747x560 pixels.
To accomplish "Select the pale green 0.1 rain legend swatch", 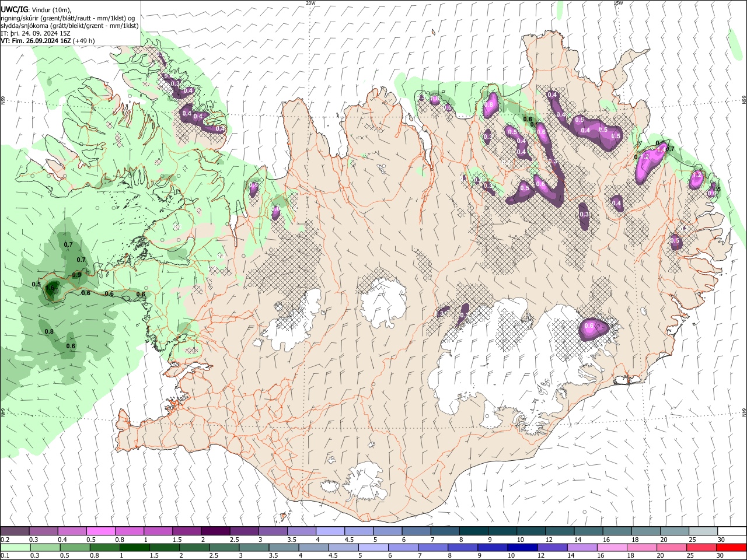I will 15,547.
